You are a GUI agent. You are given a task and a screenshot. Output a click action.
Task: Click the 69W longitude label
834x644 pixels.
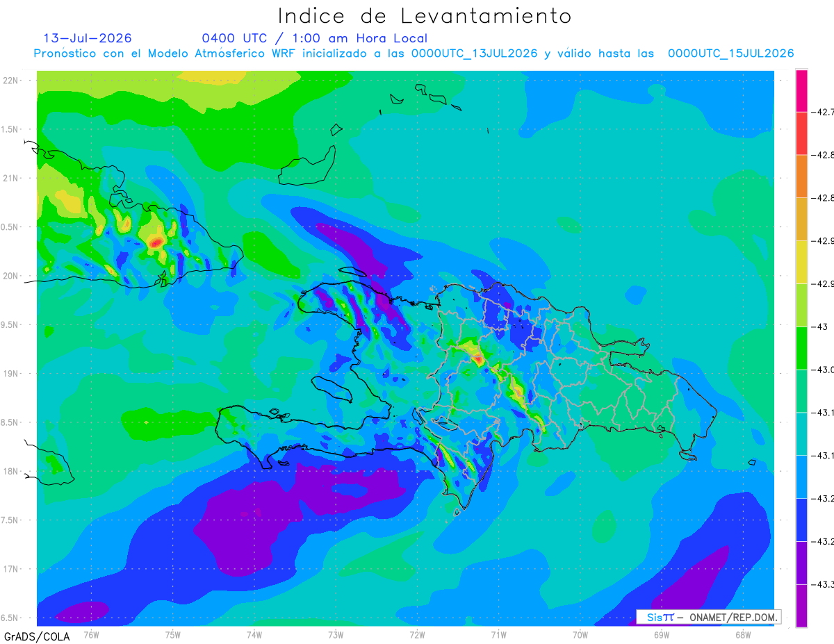pos(662,634)
